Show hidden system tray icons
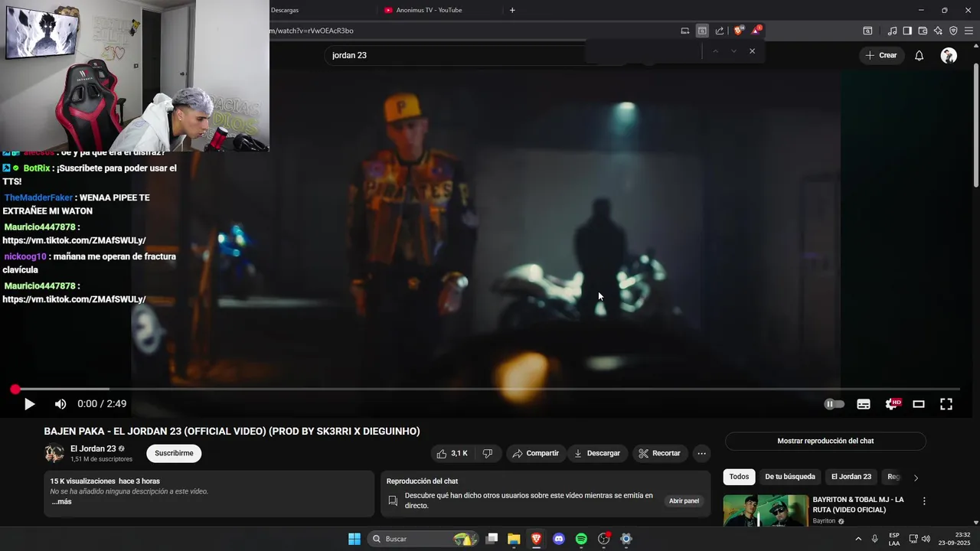Image resolution: width=980 pixels, height=551 pixels. (x=857, y=539)
